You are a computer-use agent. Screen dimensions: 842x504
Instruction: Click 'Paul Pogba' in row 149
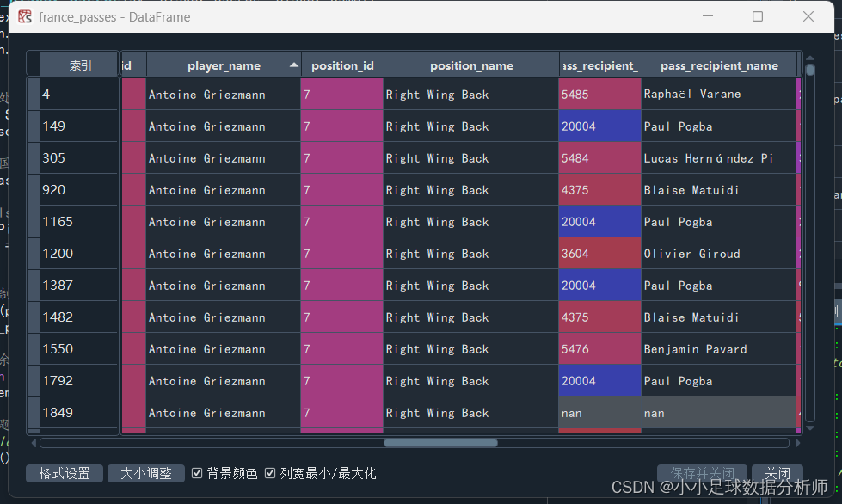(x=718, y=126)
